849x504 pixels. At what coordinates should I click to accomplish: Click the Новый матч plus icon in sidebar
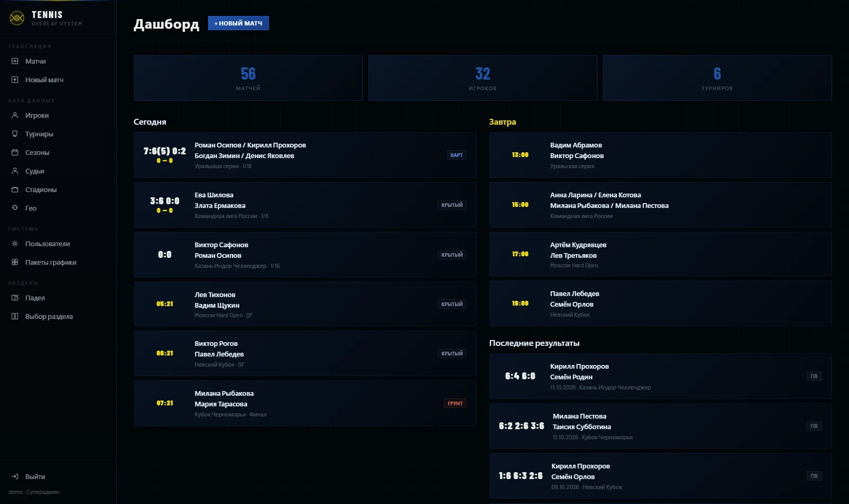point(15,80)
